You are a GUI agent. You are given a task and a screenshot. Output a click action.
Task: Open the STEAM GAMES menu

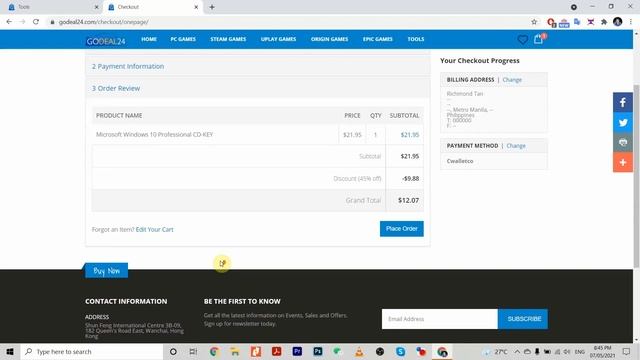(228, 39)
